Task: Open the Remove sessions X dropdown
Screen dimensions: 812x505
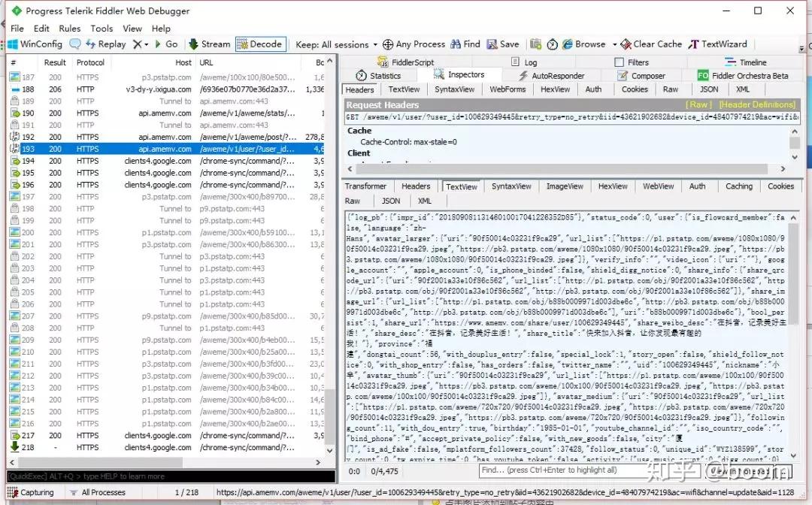Action: (x=141, y=44)
